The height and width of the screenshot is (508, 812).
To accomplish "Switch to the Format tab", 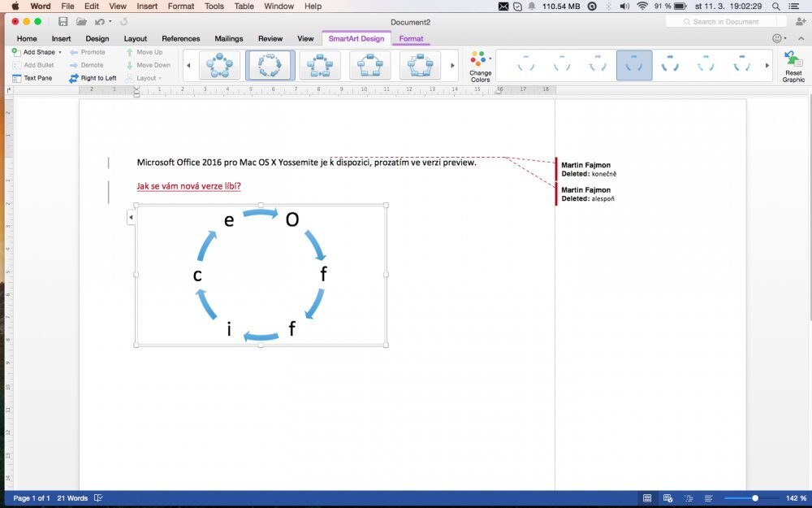I will click(411, 38).
